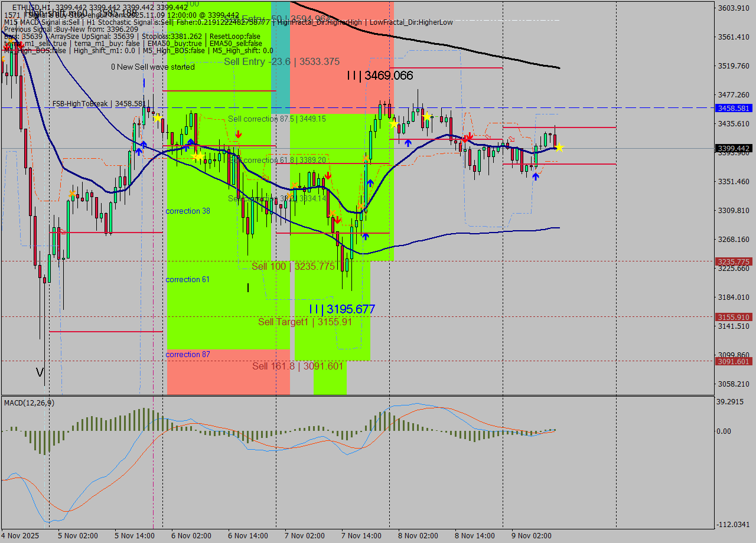Select the red down arrow near 7 Nov 02:00
This screenshot has height=543, width=756.
tap(337, 220)
